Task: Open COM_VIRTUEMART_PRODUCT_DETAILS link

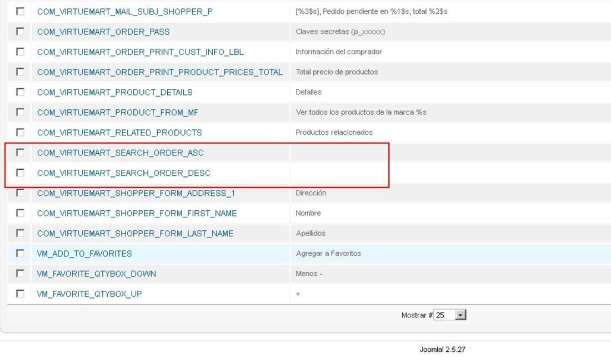Action: (x=114, y=92)
